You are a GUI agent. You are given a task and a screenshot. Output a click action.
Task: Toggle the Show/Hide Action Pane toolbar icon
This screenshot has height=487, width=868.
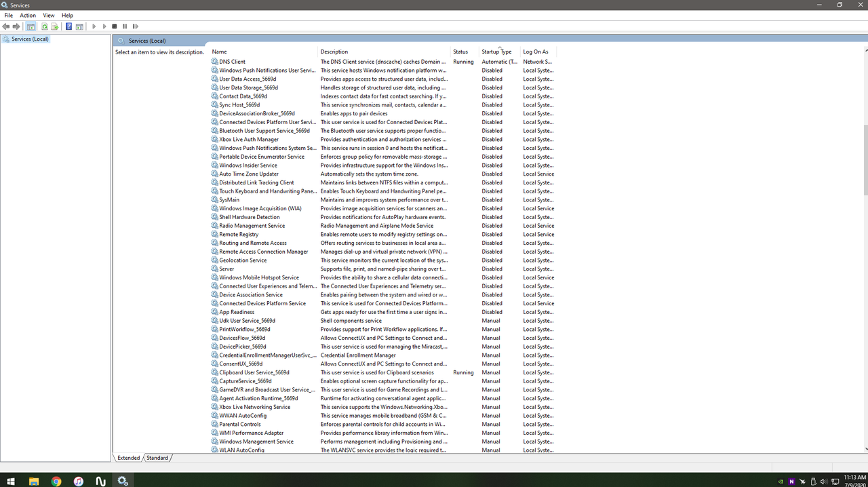[x=79, y=26]
